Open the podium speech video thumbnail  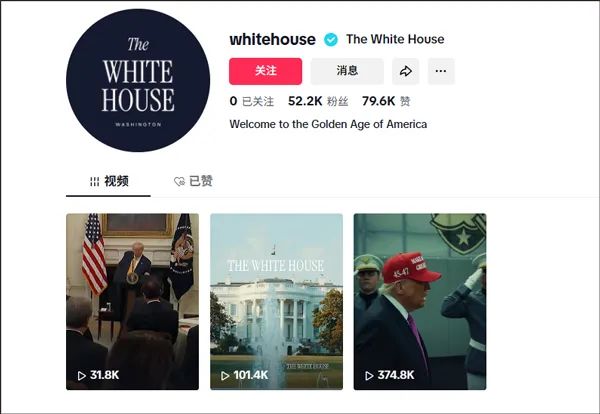(132, 302)
